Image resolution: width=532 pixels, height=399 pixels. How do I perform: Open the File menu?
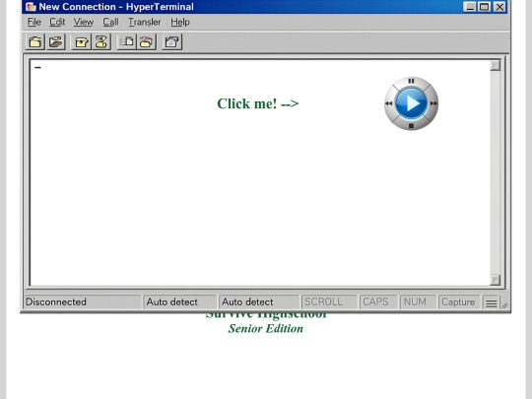(x=33, y=22)
